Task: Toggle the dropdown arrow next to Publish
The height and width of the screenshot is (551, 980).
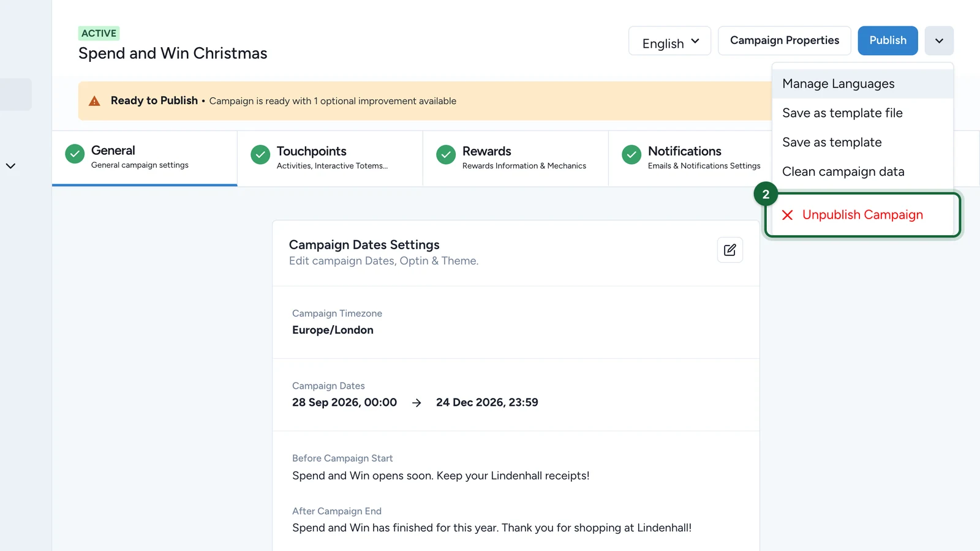Action: [x=939, y=41]
